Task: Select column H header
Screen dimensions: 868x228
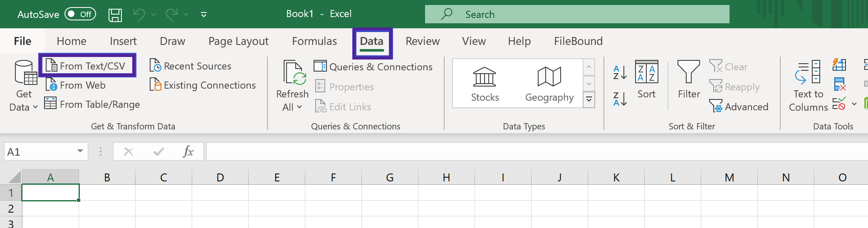Action: click(x=446, y=178)
